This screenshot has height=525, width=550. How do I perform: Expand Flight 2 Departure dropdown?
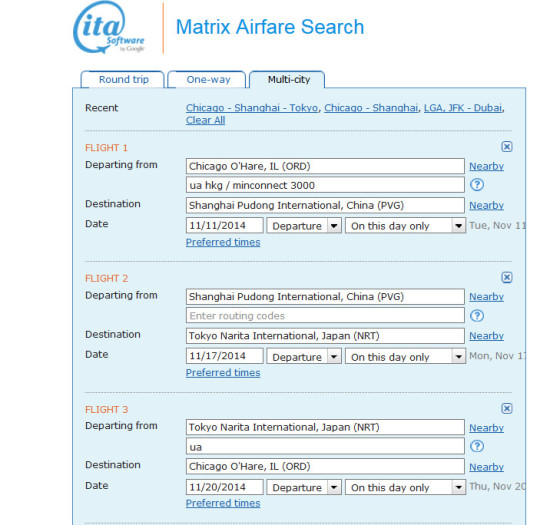click(x=304, y=357)
